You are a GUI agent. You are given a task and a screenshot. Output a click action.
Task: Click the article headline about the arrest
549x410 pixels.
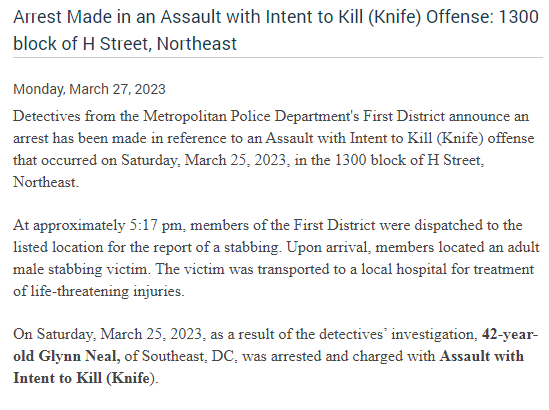tap(276, 30)
